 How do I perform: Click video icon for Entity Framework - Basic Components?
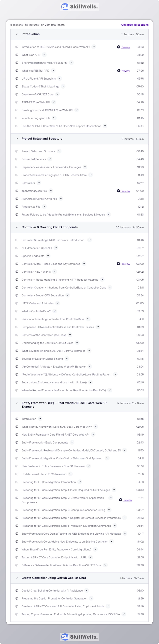(x=17, y=442)
